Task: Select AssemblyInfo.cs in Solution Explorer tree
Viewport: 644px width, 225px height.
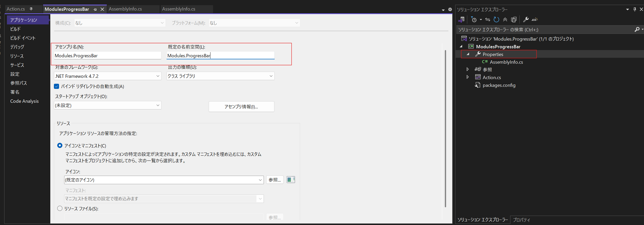Action: (x=506, y=62)
